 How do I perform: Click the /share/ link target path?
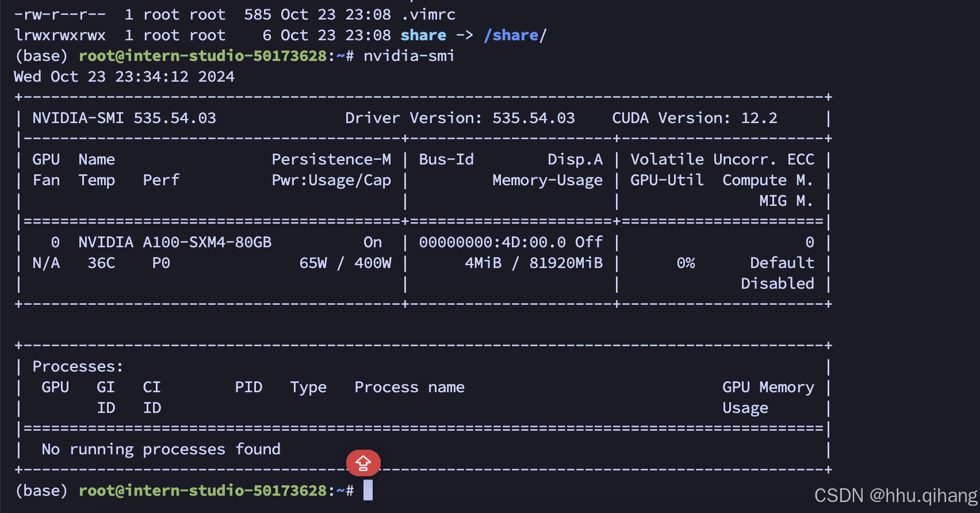click(x=515, y=35)
